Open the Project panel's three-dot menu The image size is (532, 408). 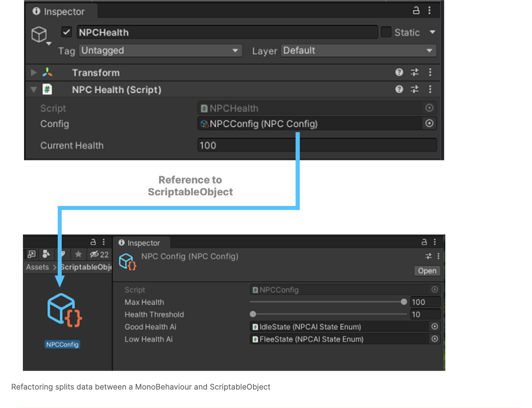tap(104, 242)
